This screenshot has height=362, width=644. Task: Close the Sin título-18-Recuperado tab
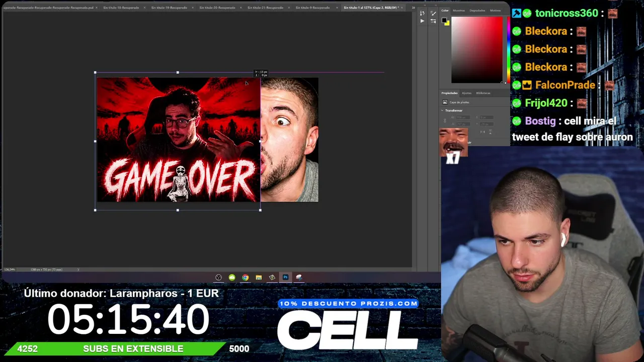pyautogui.click(x=144, y=8)
